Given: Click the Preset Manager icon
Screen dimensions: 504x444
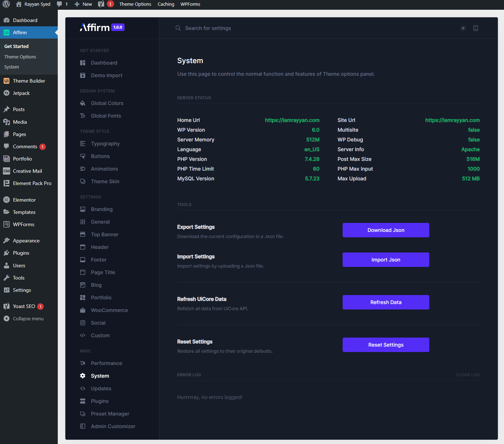Looking at the screenshot, I should [83, 414].
